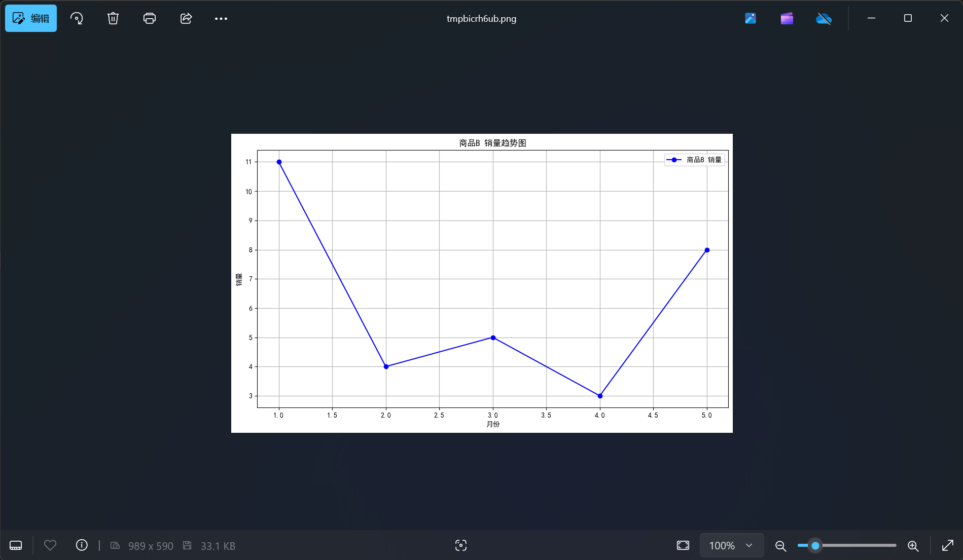Click the OneDrive cloud icon
Screen dimensions: 963x560
coord(824,19)
